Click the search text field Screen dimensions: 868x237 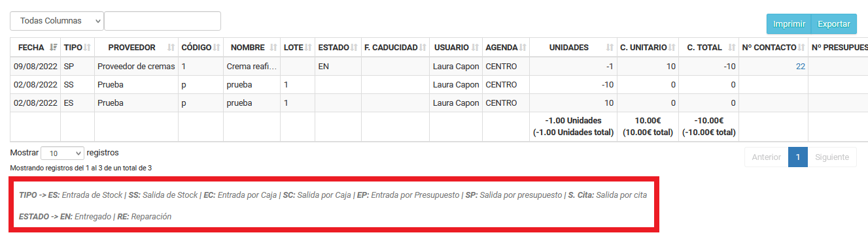tap(162, 21)
